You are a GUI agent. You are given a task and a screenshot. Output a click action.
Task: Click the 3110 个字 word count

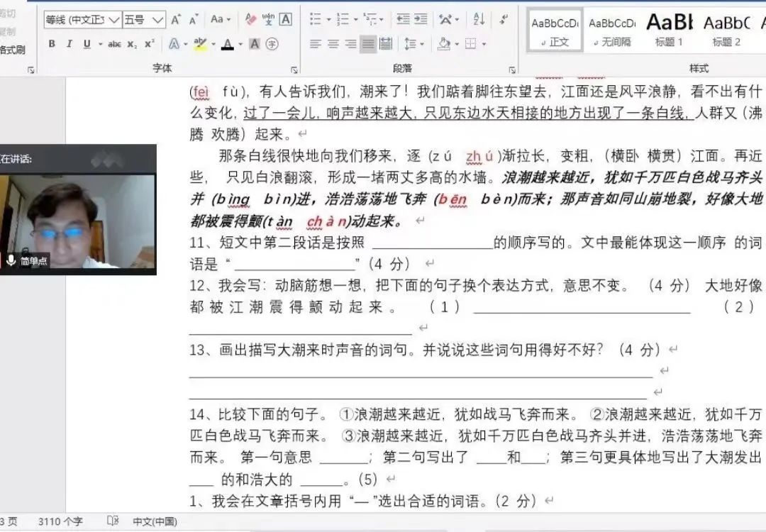pyautogui.click(x=60, y=522)
